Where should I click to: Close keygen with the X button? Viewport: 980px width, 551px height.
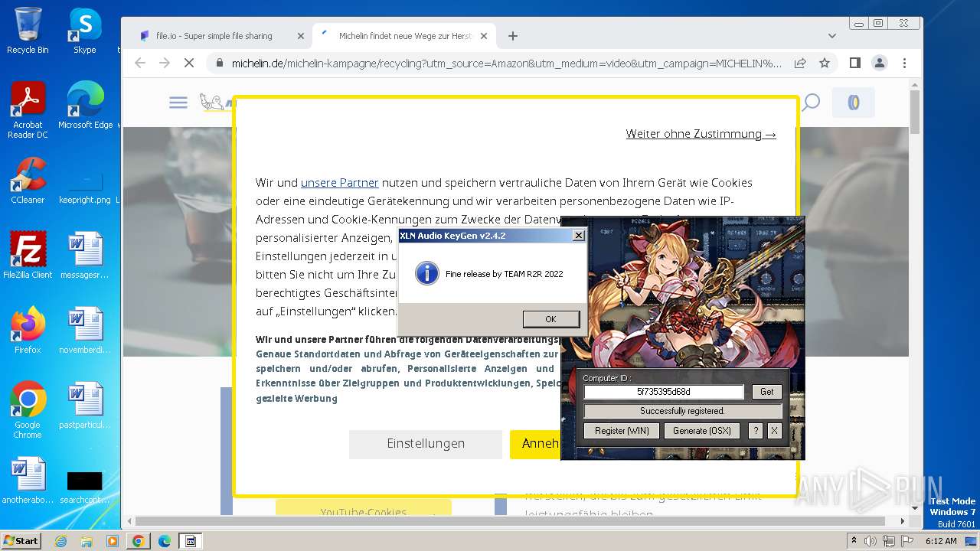point(774,431)
